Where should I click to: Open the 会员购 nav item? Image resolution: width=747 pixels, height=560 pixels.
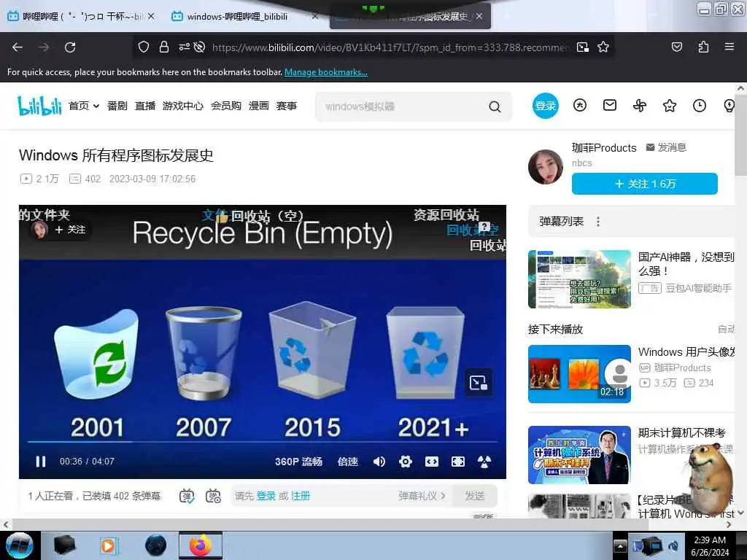click(x=226, y=106)
